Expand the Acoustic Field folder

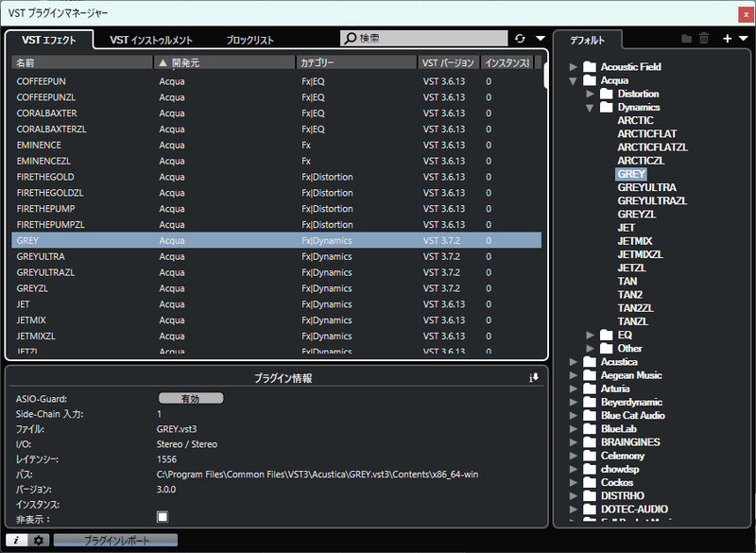tap(574, 67)
